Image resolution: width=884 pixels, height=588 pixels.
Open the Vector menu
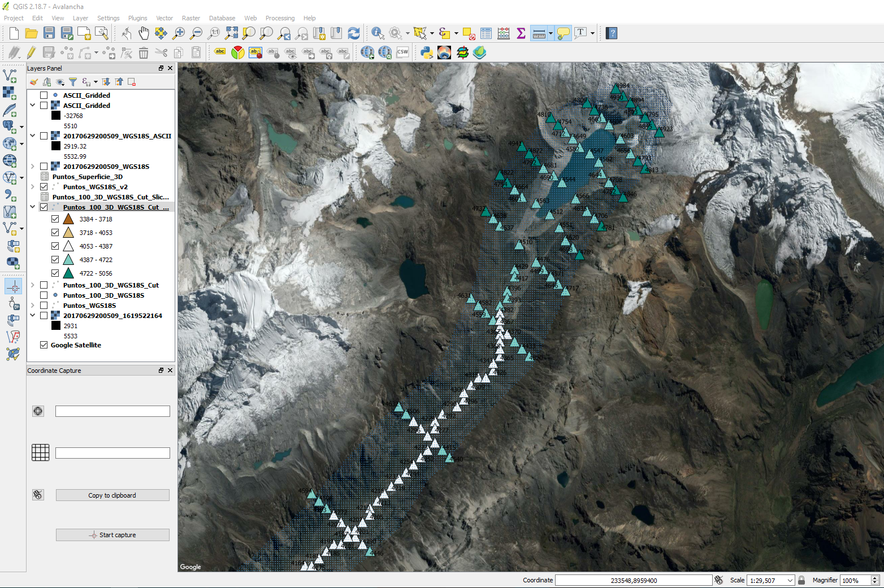click(x=164, y=18)
